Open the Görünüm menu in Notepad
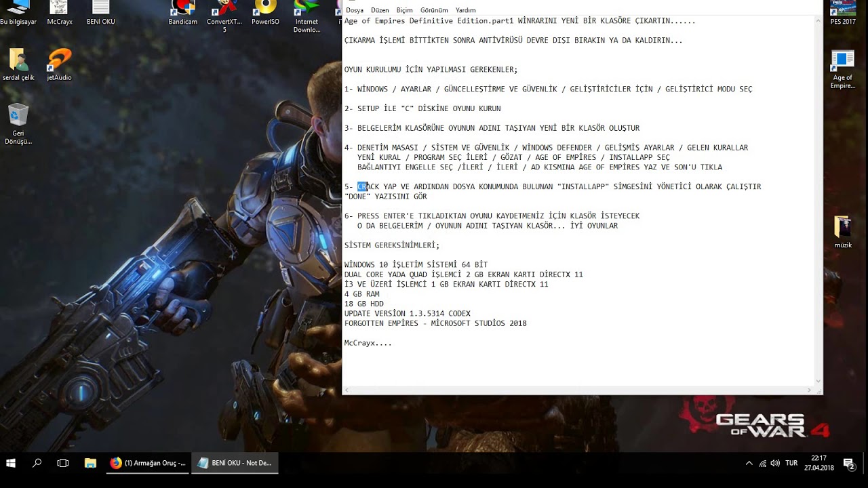The height and width of the screenshot is (488, 868). click(434, 10)
